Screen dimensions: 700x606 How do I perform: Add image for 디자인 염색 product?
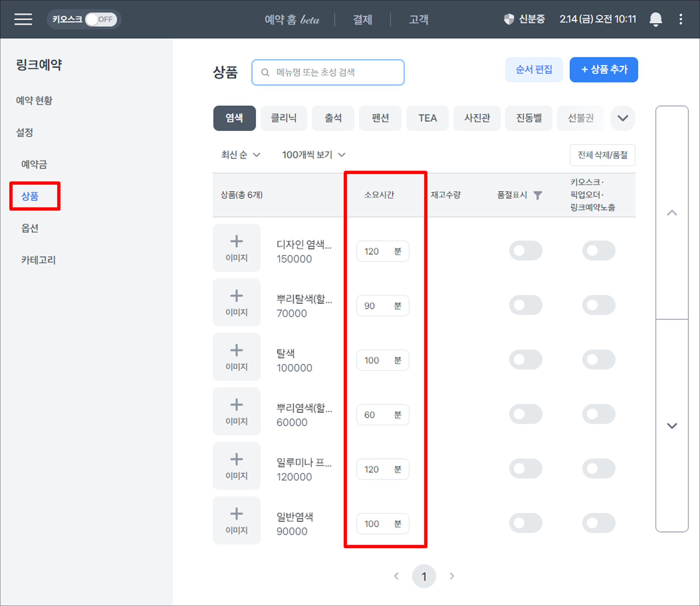tap(237, 248)
